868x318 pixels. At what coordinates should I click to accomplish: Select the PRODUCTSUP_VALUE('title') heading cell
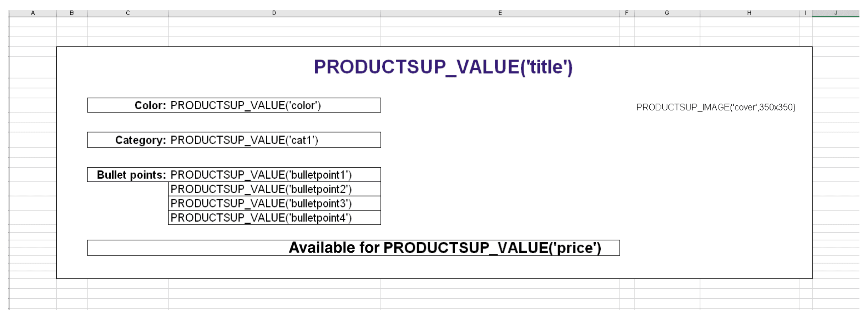pyautogui.click(x=443, y=67)
